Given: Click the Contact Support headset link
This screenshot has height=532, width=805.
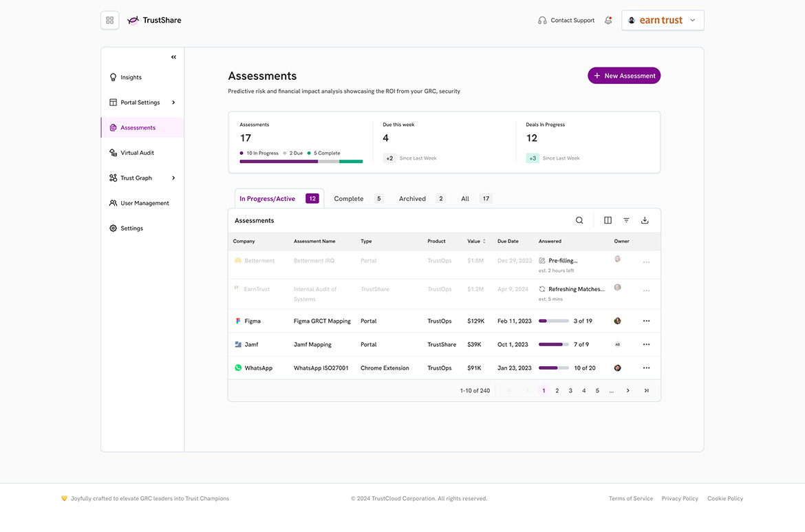Looking at the screenshot, I should coord(566,20).
